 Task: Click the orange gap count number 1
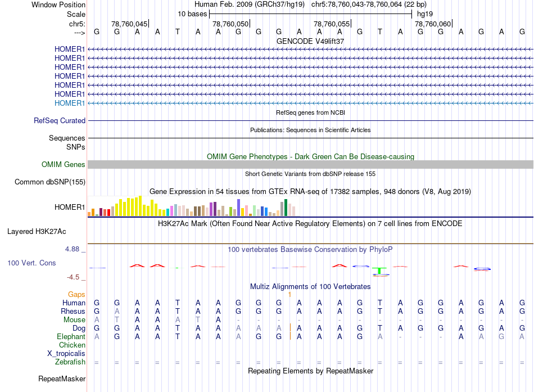(x=289, y=295)
